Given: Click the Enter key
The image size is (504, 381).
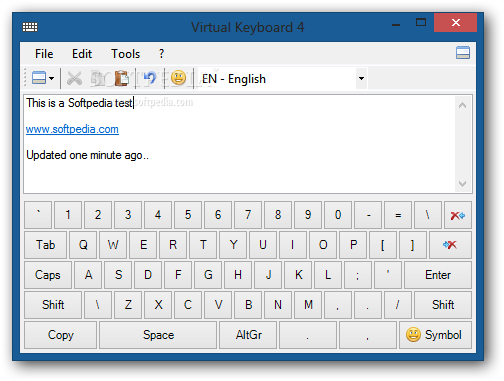Looking at the screenshot, I should click(x=438, y=275).
